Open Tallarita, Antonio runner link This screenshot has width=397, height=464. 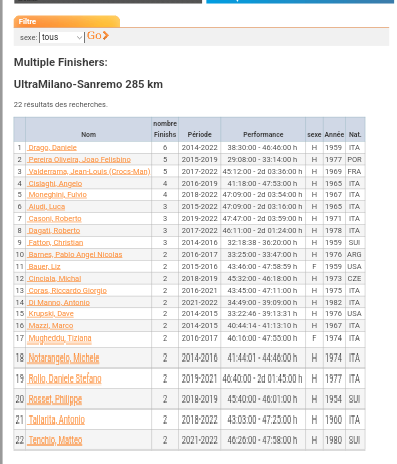(x=56, y=420)
